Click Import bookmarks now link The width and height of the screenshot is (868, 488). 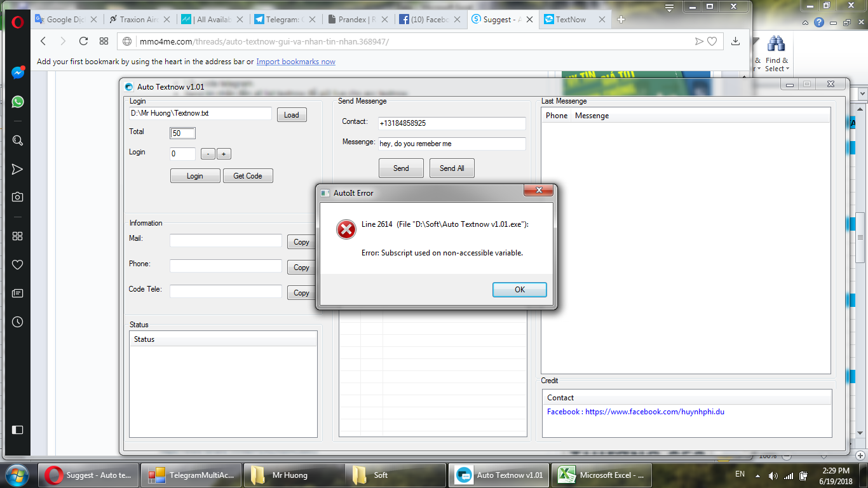[x=296, y=62]
